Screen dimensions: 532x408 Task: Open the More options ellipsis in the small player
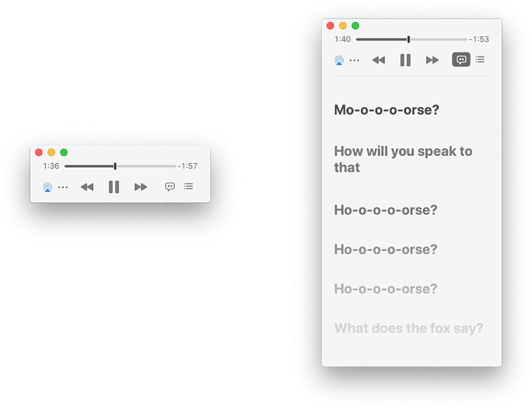63,187
